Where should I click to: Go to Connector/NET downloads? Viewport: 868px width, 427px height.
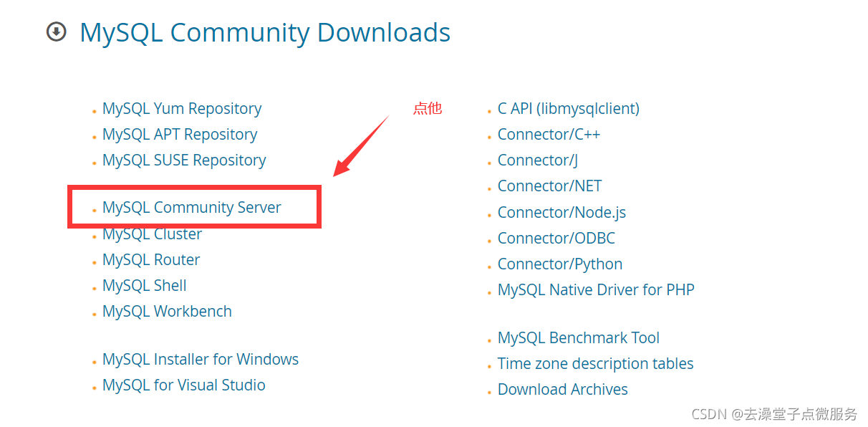tap(550, 186)
